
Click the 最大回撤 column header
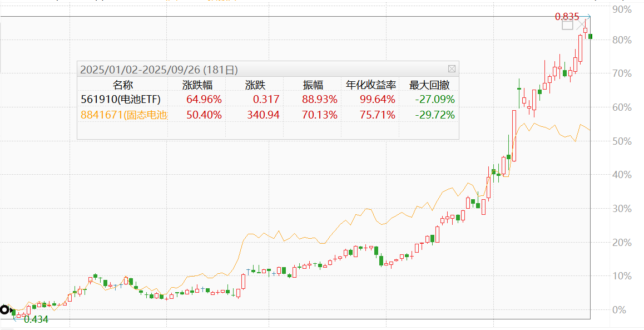[x=429, y=85]
